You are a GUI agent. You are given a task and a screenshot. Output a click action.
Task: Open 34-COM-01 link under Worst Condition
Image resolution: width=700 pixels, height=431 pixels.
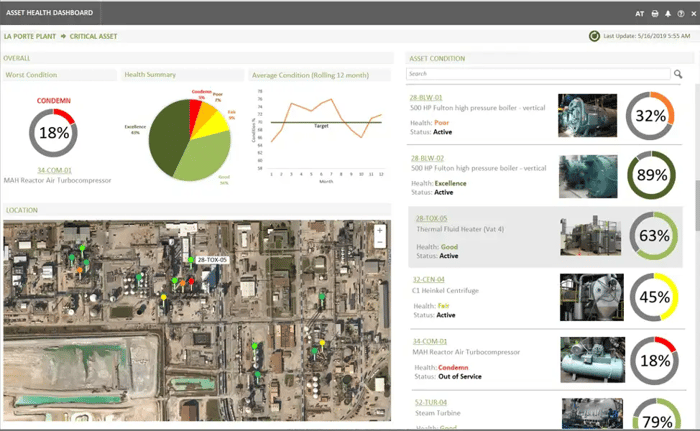54,170
